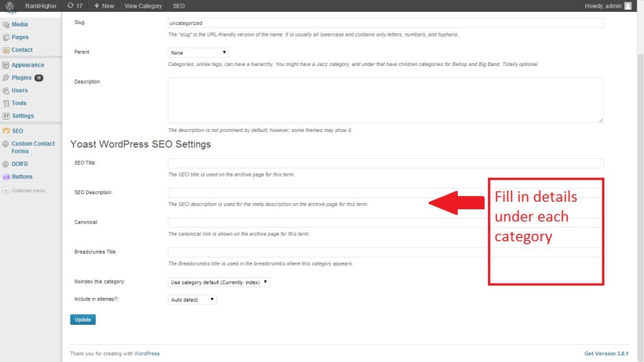
Task: Click the Include in sitemap? label
Action: tap(96, 299)
